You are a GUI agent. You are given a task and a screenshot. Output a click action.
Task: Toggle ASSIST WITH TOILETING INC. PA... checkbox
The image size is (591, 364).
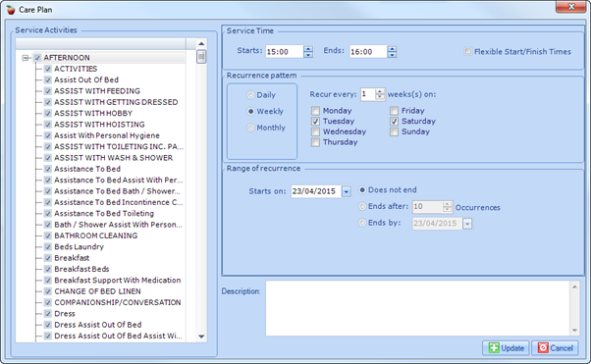(x=48, y=146)
